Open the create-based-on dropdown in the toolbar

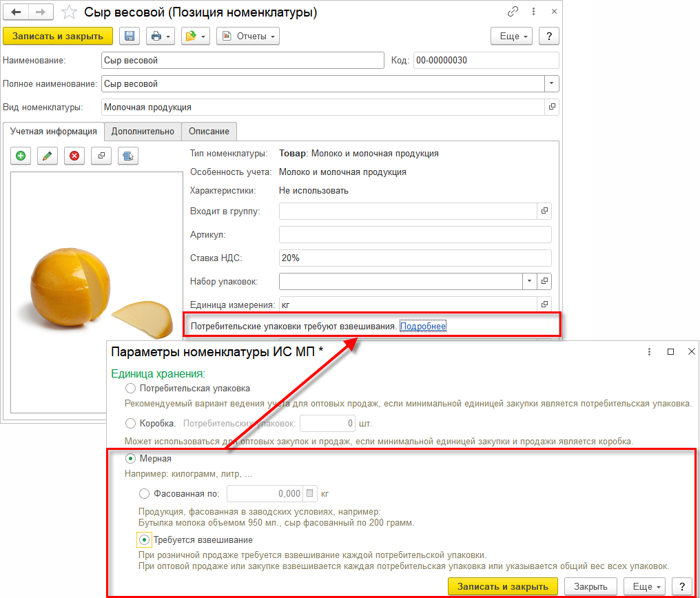point(196,36)
